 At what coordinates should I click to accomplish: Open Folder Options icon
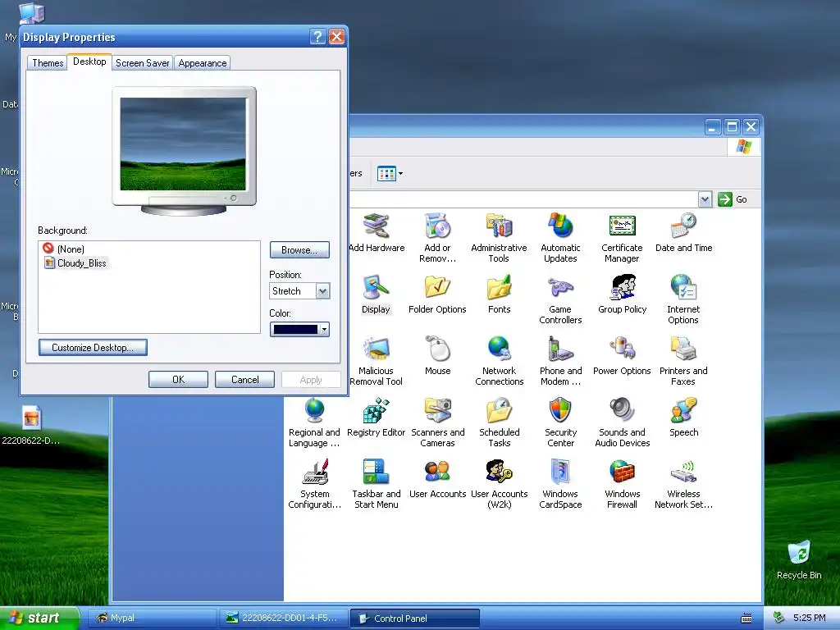438,288
